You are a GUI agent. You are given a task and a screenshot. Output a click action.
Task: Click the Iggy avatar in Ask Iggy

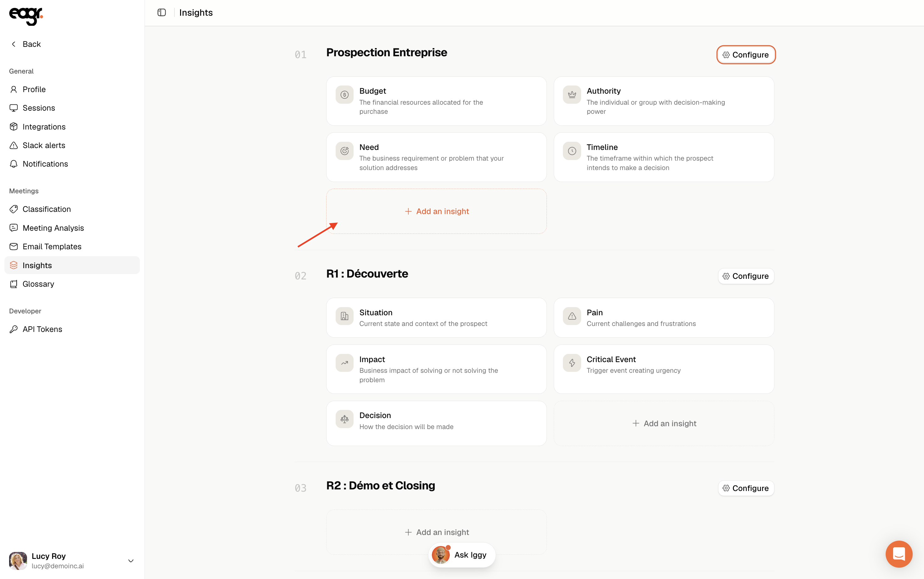441,555
